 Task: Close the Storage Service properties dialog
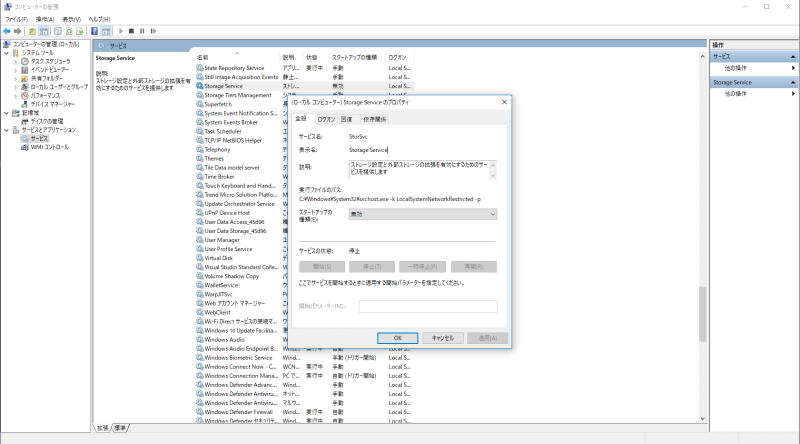(x=504, y=102)
